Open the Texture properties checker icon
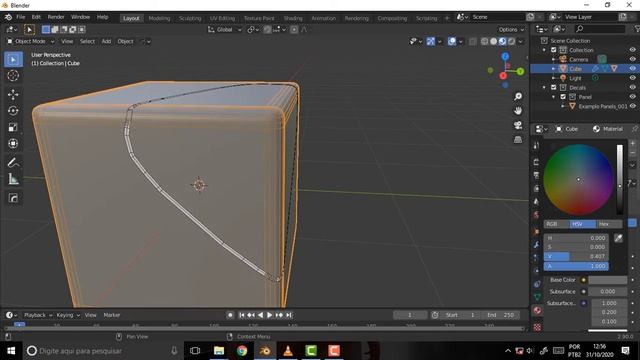Image resolution: width=640 pixels, height=360 pixels. (537, 327)
